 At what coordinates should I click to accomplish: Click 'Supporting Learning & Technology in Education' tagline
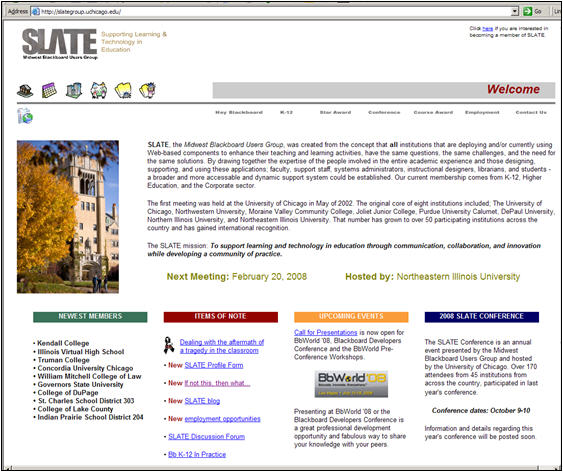point(134,42)
